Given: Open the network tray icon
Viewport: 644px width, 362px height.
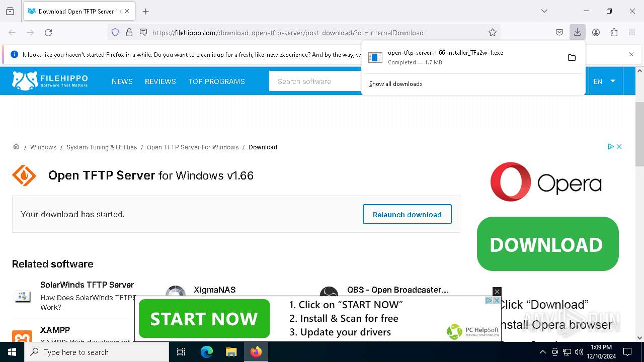Looking at the screenshot, I should click(x=567, y=352).
